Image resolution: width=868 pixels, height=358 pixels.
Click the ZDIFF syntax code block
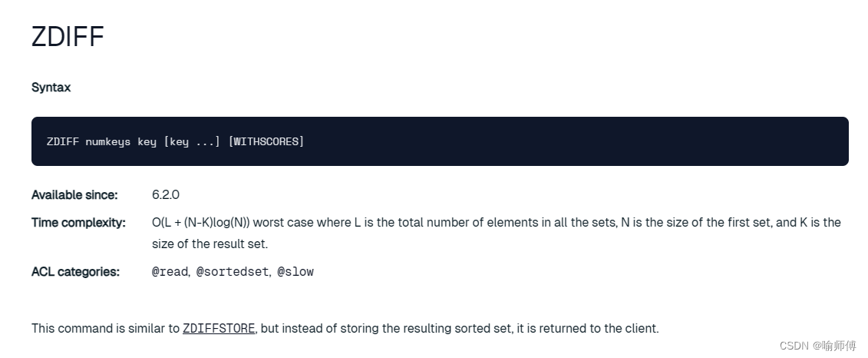coord(440,141)
